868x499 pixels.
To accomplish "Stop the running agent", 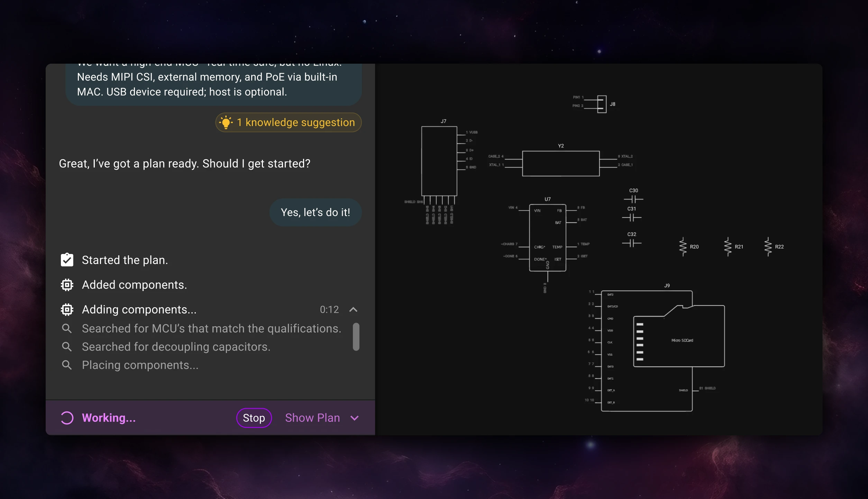I will pyautogui.click(x=254, y=418).
